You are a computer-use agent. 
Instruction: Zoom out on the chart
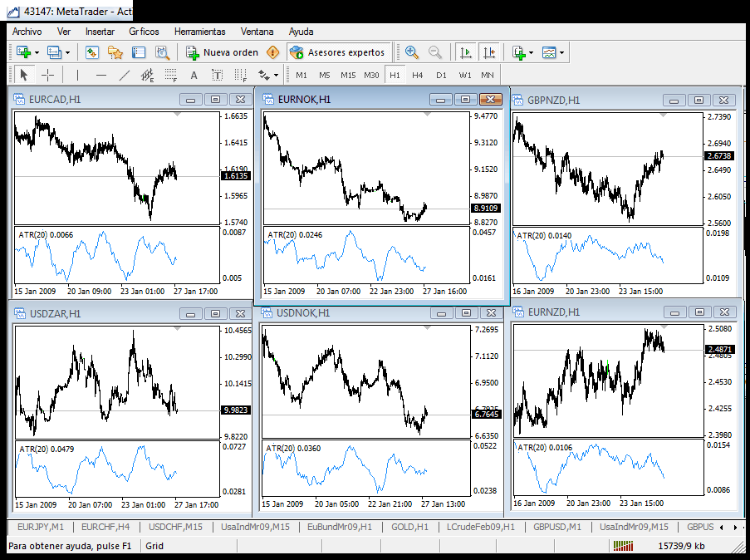tap(434, 52)
